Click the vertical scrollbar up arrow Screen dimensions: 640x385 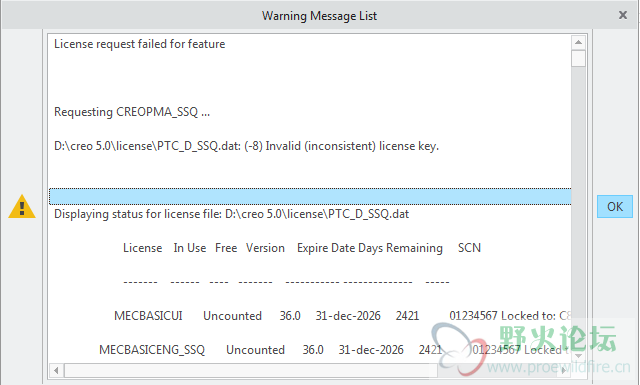click(x=578, y=42)
